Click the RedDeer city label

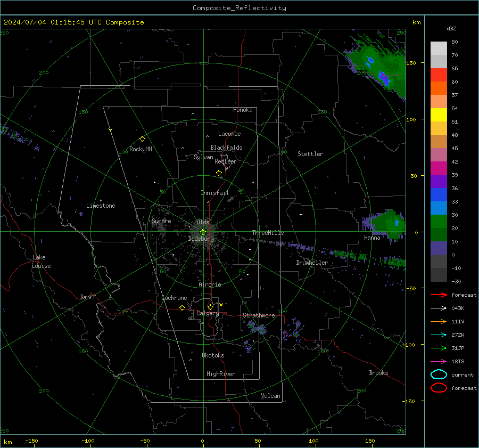[x=226, y=161]
